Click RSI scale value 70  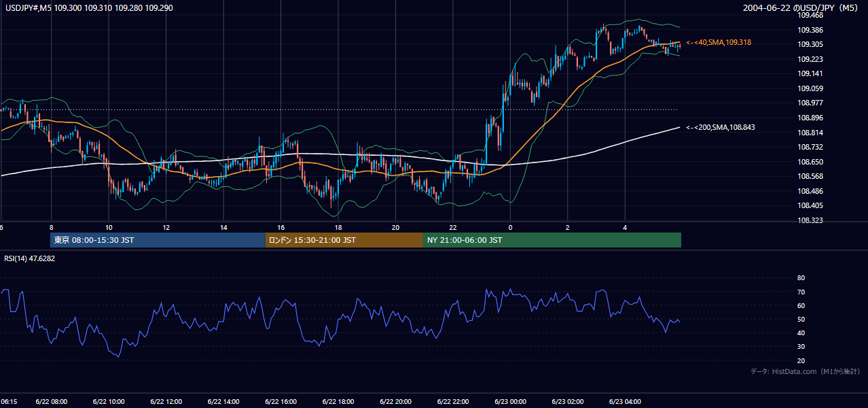tap(801, 292)
